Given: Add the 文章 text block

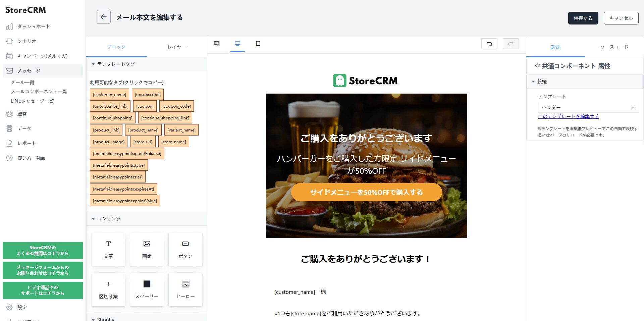Looking at the screenshot, I should tap(108, 249).
